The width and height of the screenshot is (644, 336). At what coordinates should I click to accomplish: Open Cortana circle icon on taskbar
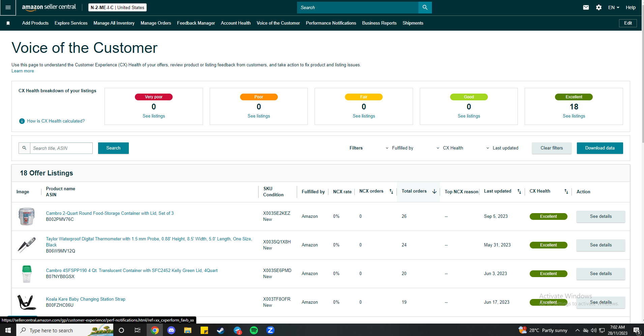[x=121, y=330]
